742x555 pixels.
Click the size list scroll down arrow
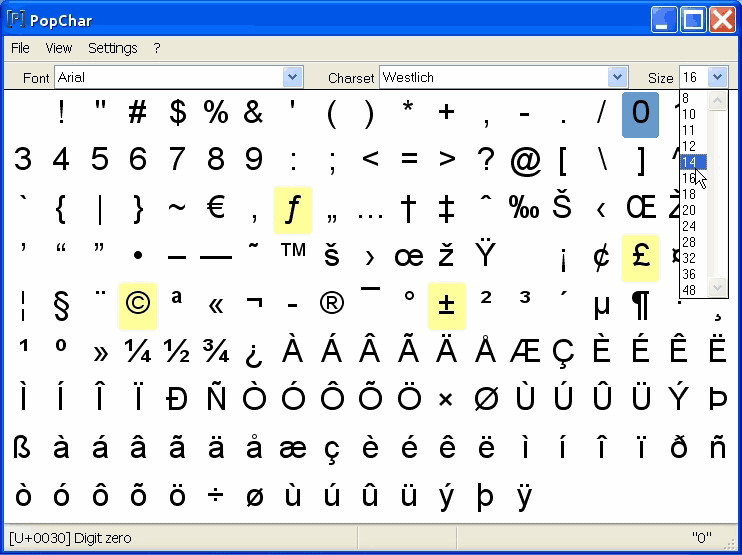tap(717, 287)
